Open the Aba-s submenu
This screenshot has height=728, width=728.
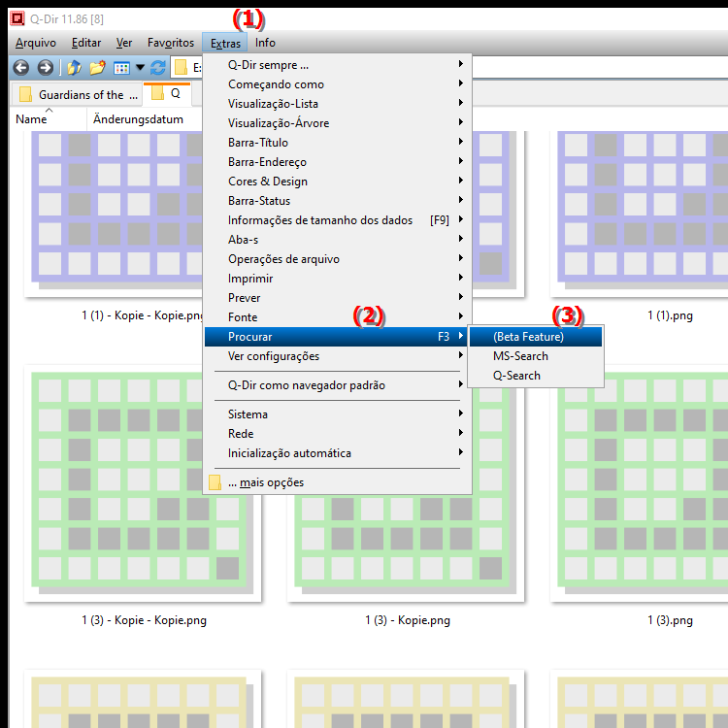338,240
